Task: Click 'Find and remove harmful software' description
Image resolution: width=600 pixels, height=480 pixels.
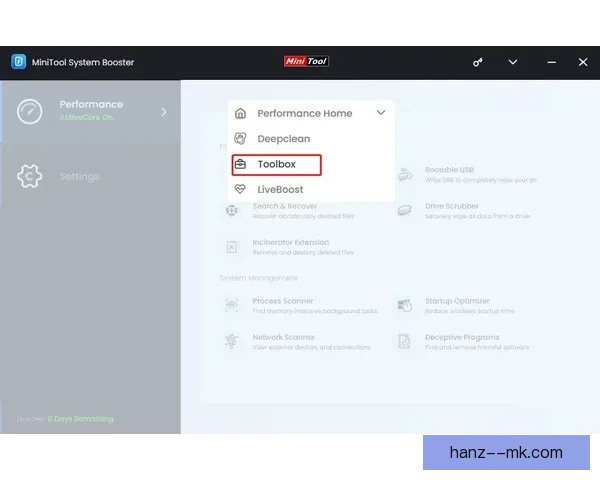Action: 477,347
